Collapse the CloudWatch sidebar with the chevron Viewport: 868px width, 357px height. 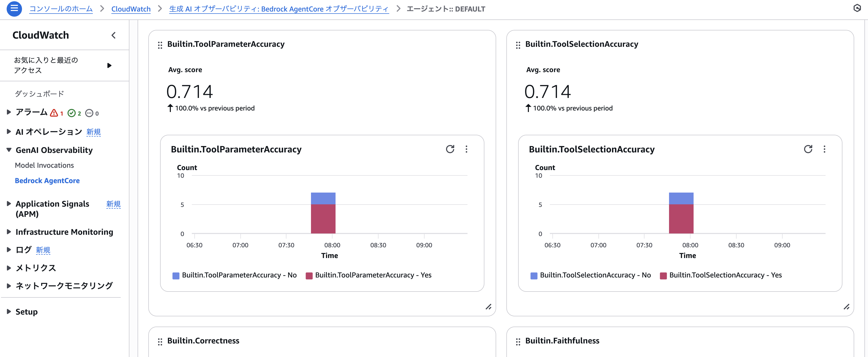114,35
